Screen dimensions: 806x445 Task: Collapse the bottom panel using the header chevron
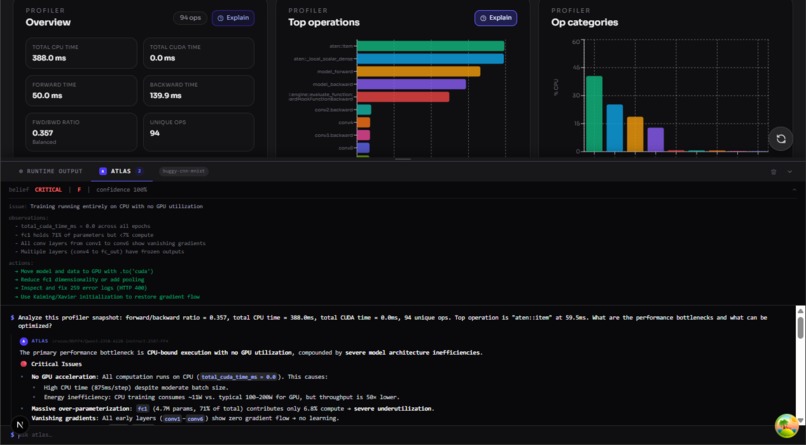[x=790, y=172]
